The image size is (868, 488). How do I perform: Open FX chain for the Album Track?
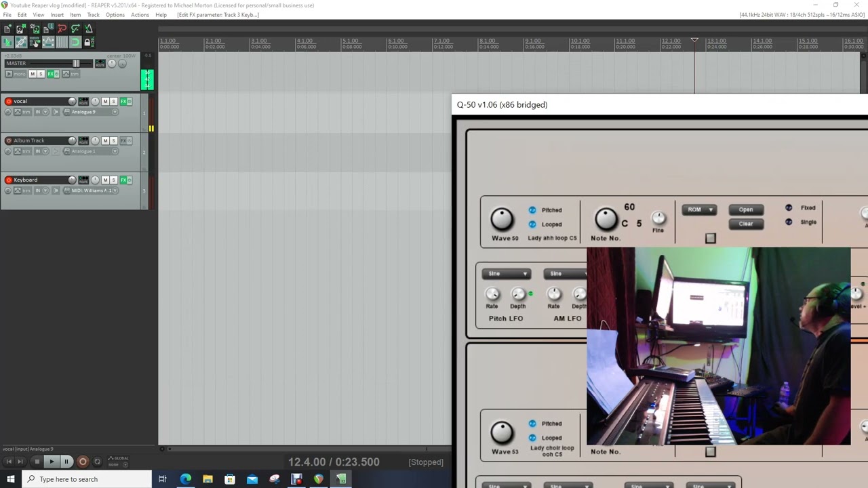click(123, 141)
